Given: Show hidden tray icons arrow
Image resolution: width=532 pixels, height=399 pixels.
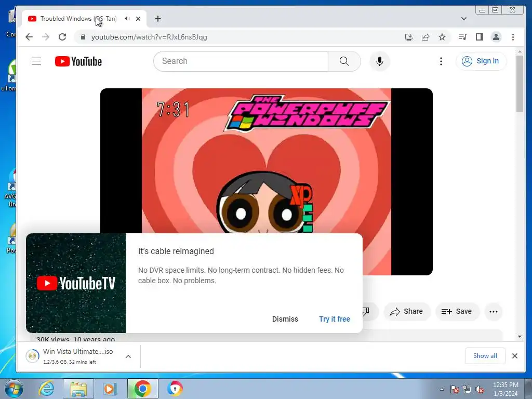Looking at the screenshot, I should click(442, 389).
